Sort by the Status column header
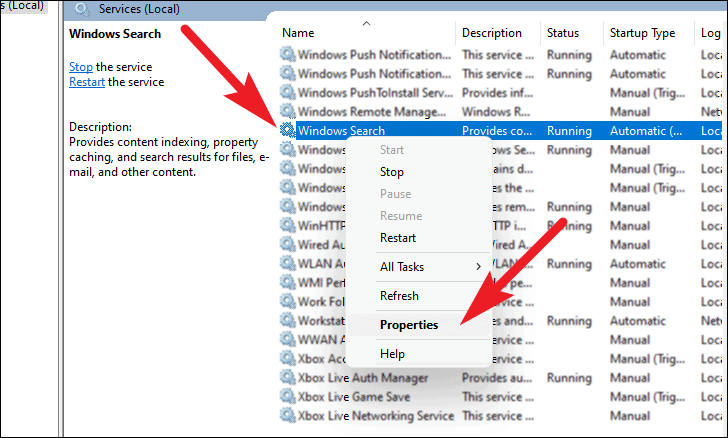The height and width of the screenshot is (438, 728). pos(563,33)
